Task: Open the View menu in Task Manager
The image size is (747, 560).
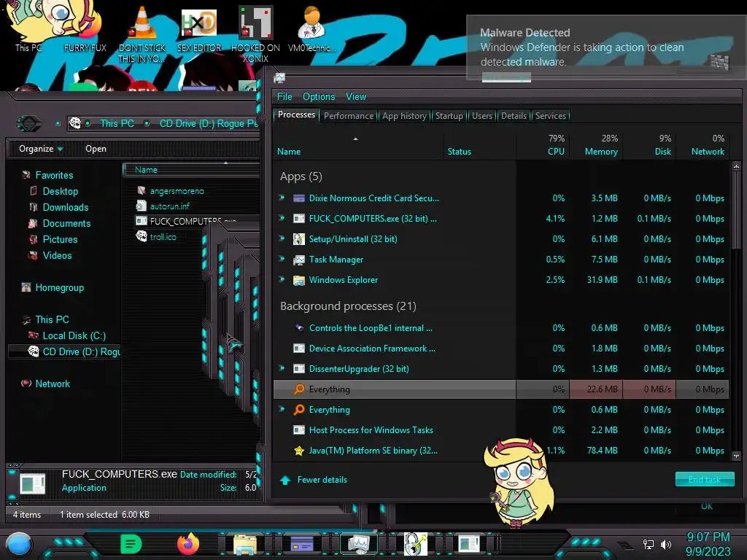Action: coord(356,97)
